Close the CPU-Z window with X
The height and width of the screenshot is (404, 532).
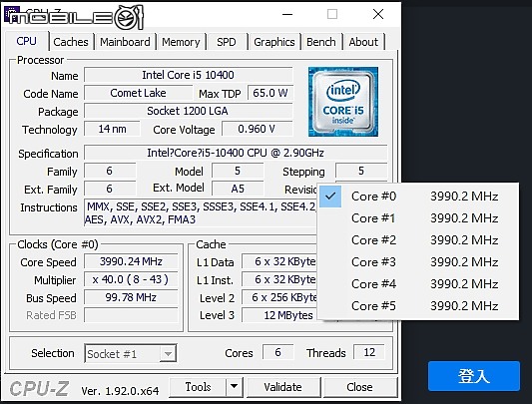(x=378, y=14)
